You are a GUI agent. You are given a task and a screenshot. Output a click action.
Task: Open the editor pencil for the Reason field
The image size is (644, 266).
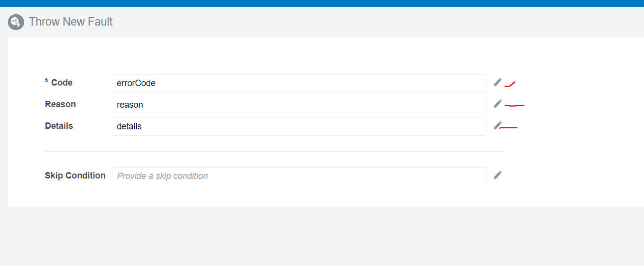pyautogui.click(x=498, y=104)
